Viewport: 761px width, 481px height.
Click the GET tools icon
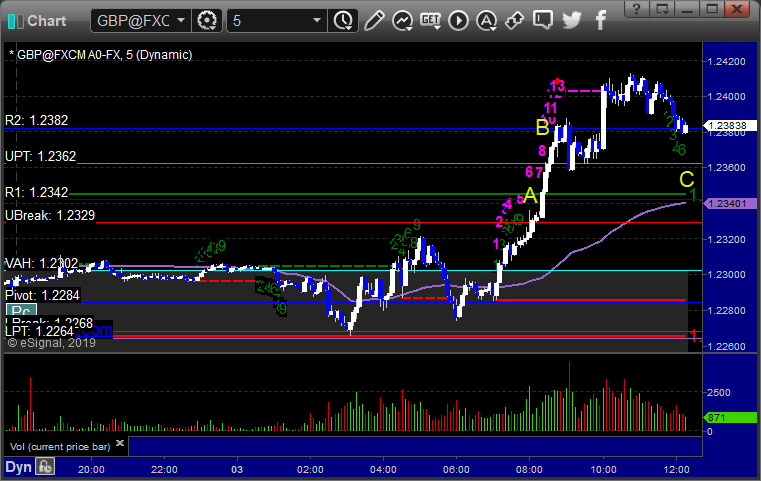coord(430,21)
